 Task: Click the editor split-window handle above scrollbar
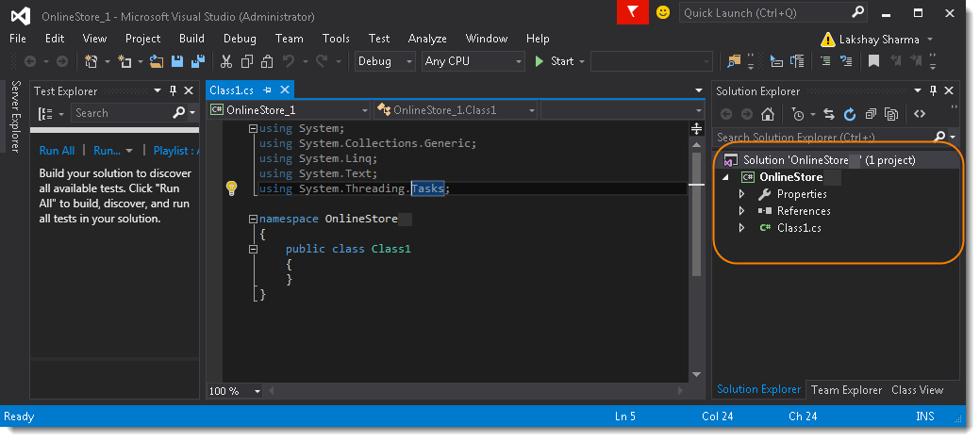click(696, 129)
